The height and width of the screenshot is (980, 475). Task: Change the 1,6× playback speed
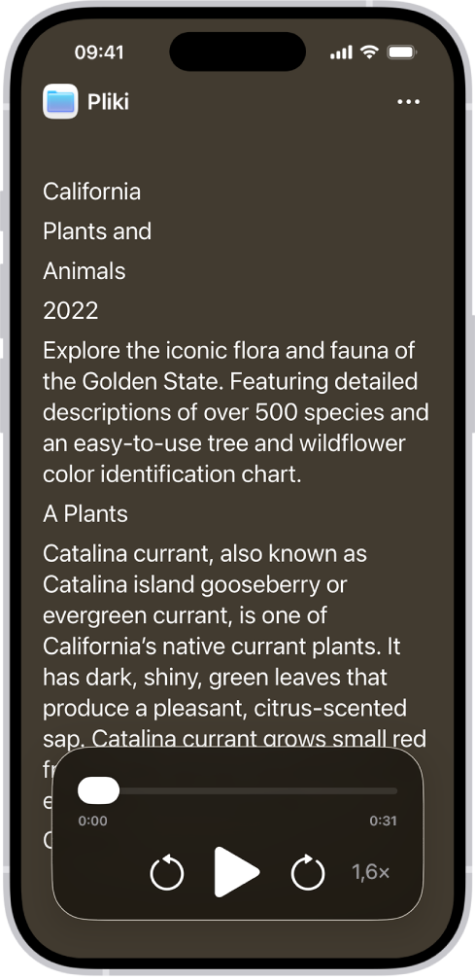coord(371,872)
